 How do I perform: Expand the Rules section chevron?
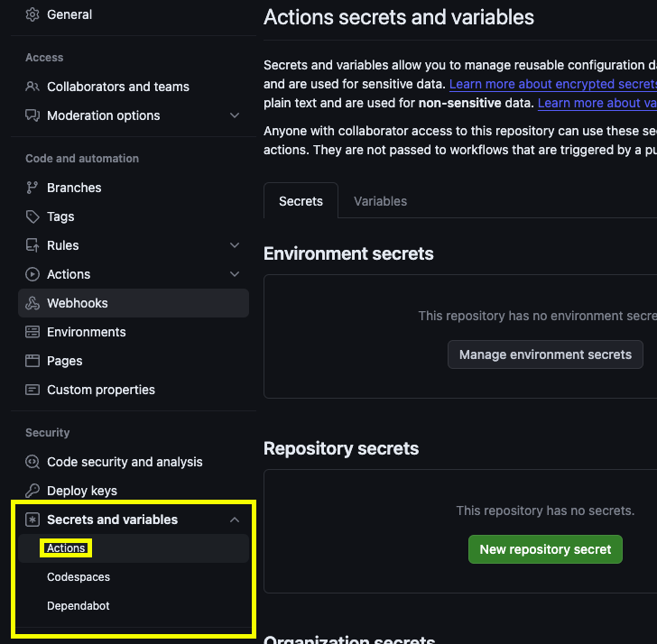[x=235, y=245]
